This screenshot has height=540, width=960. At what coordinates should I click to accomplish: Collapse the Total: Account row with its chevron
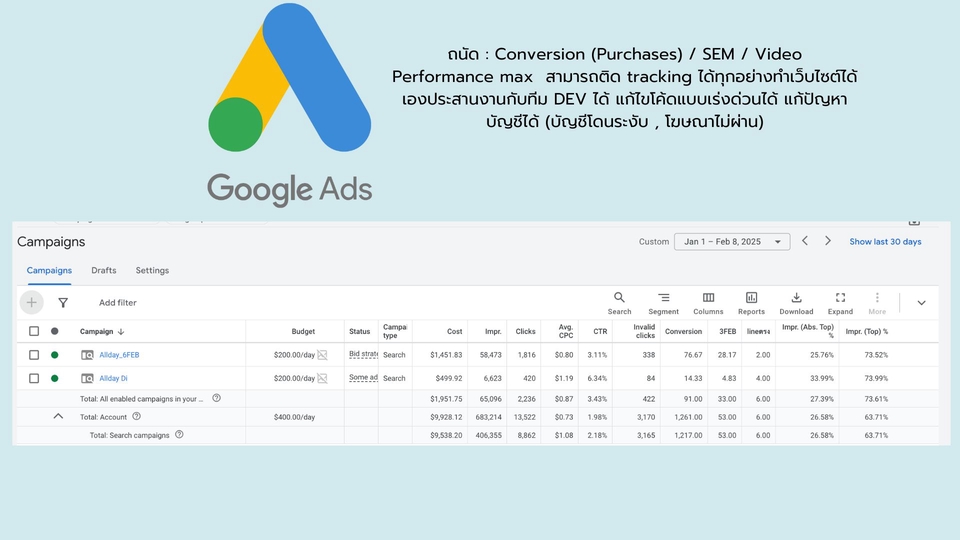pos(58,416)
